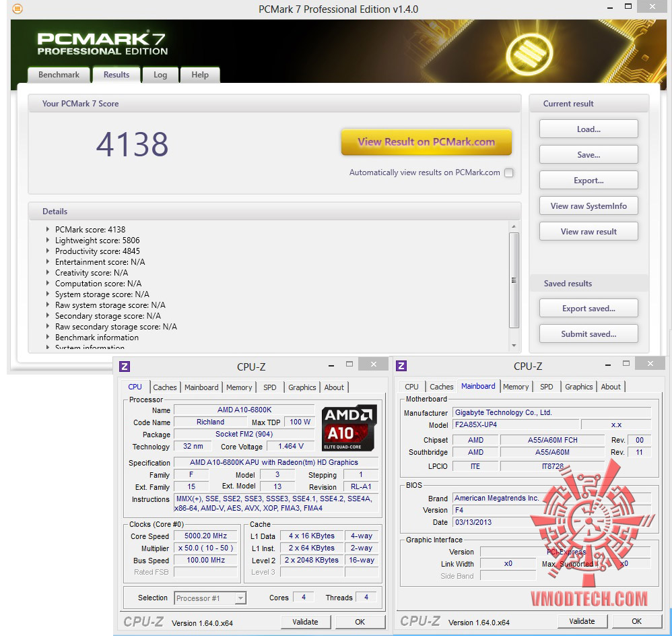The image size is (672, 636).
Task: Click Submit saved... button
Action: click(589, 334)
